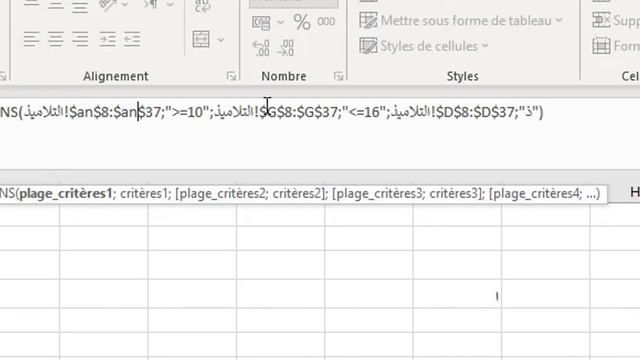640x360 pixels.
Task: Open the orientation dropdown arrow
Action: [125, 5]
